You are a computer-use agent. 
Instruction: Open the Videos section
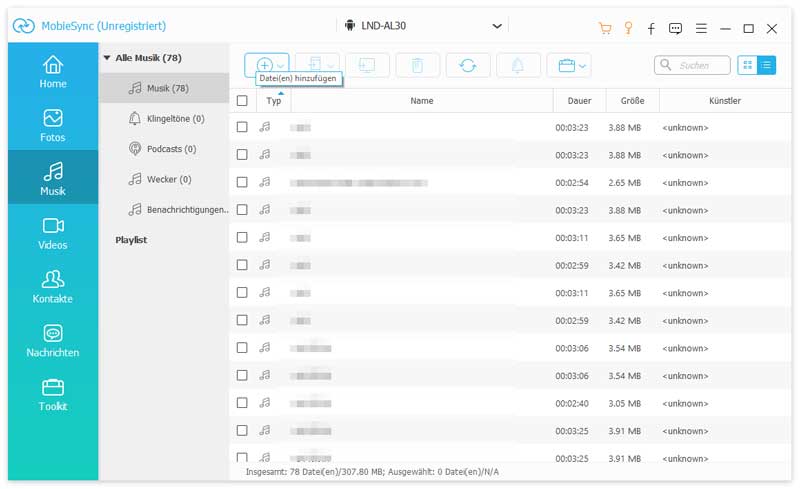click(x=53, y=233)
